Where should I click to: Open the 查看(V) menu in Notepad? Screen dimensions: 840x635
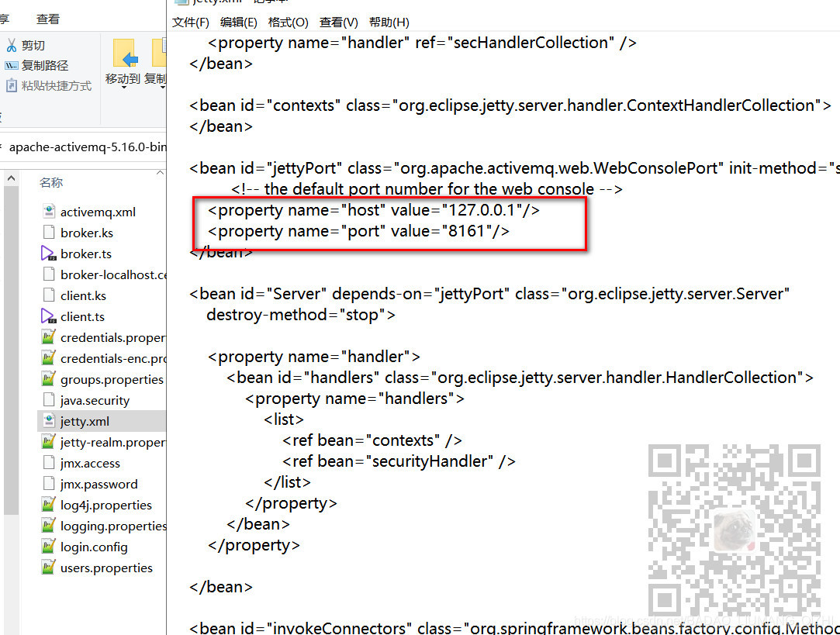click(338, 22)
